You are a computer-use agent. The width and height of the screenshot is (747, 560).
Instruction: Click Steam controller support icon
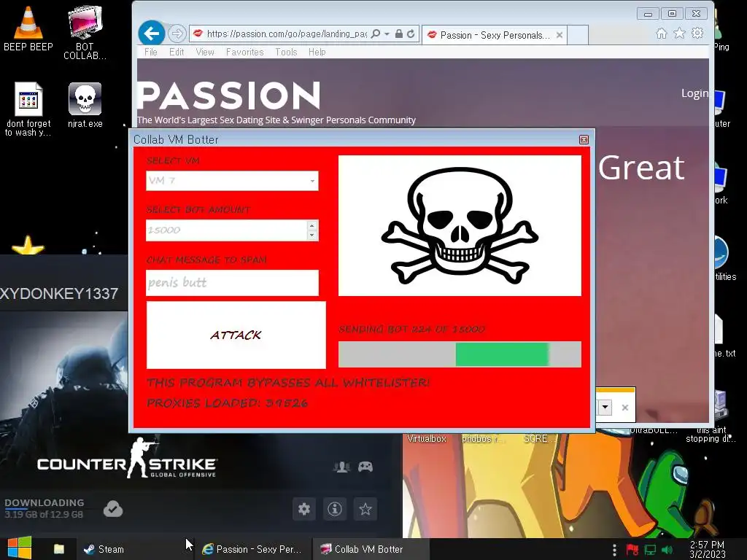(x=365, y=467)
